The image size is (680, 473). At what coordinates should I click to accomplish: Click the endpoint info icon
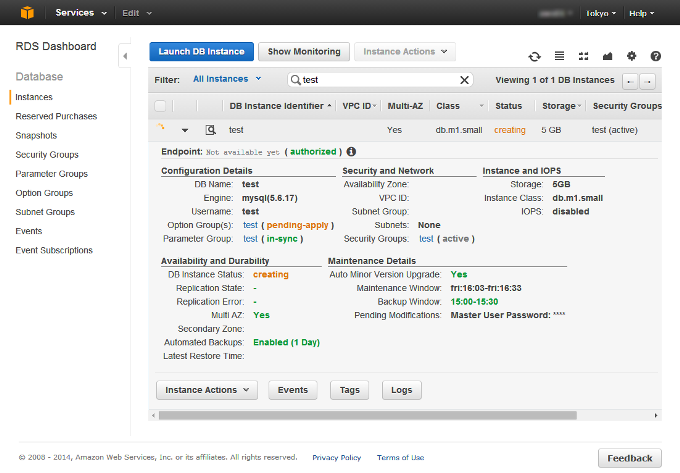[x=351, y=152]
